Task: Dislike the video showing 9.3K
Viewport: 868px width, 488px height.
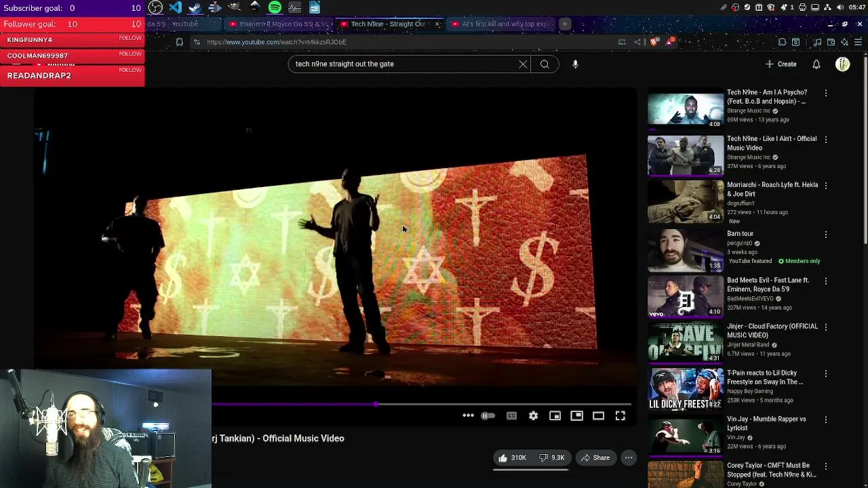Action: (551, 458)
